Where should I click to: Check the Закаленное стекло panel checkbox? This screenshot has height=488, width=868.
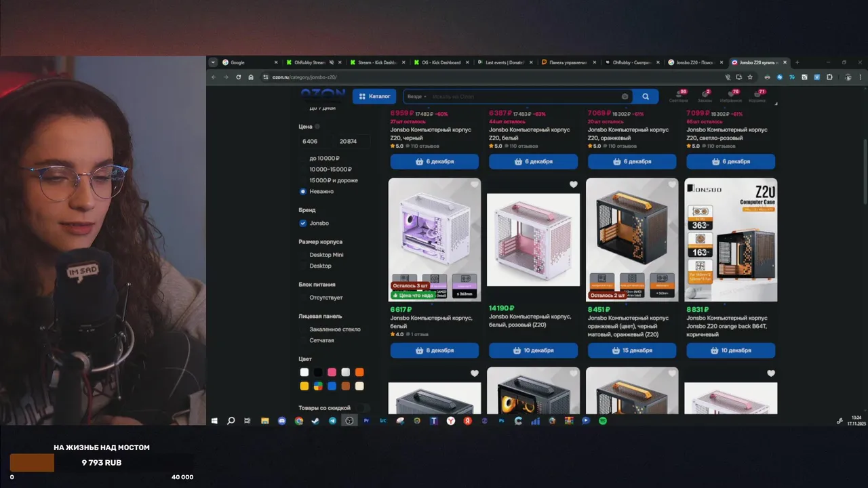point(303,329)
